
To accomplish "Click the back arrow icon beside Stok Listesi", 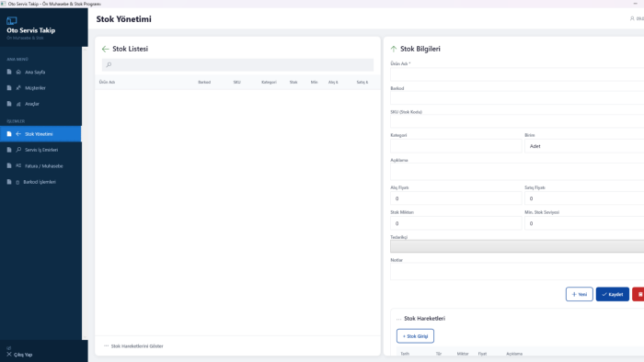I will coord(106,50).
